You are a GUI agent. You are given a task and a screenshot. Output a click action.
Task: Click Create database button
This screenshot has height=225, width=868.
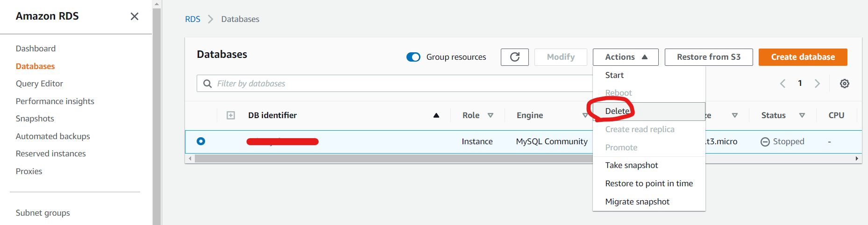point(803,57)
